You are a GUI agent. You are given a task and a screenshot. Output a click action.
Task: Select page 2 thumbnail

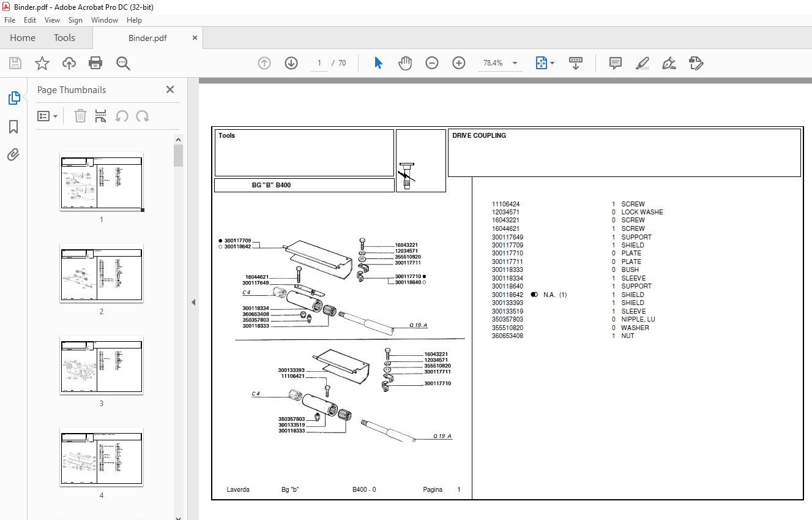point(102,273)
